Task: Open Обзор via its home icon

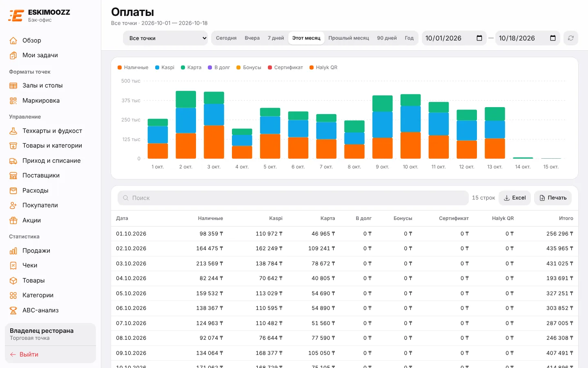Action: (x=13, y=40)
